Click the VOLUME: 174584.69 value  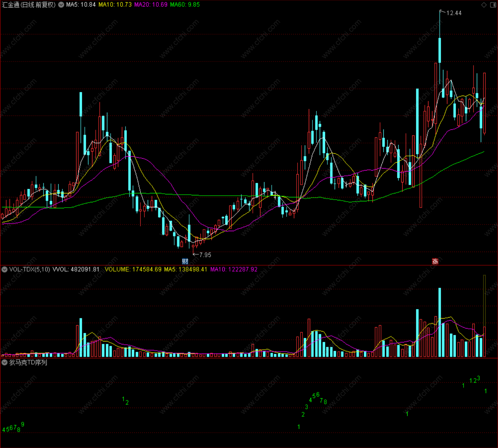(x=133, y=269)
